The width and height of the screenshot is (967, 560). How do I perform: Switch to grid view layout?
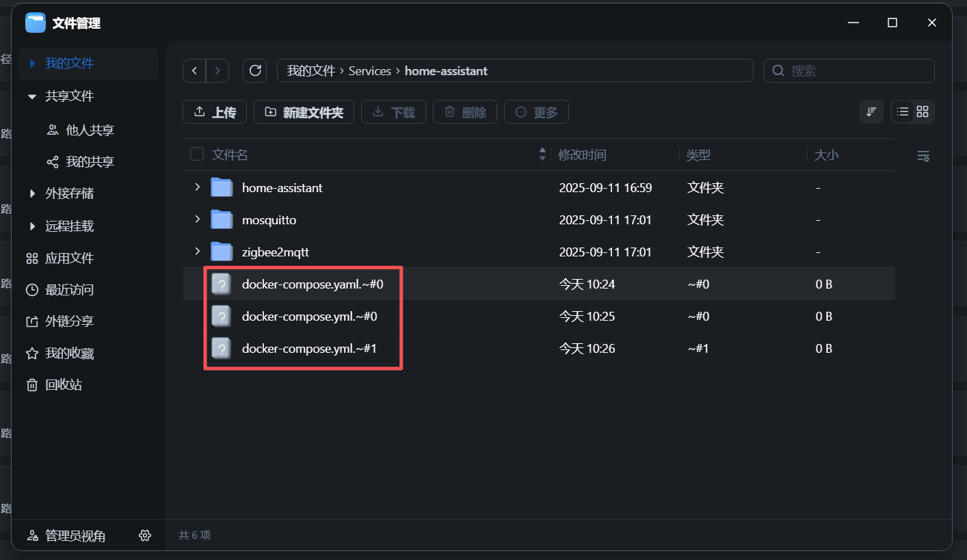tap(923, 111)
